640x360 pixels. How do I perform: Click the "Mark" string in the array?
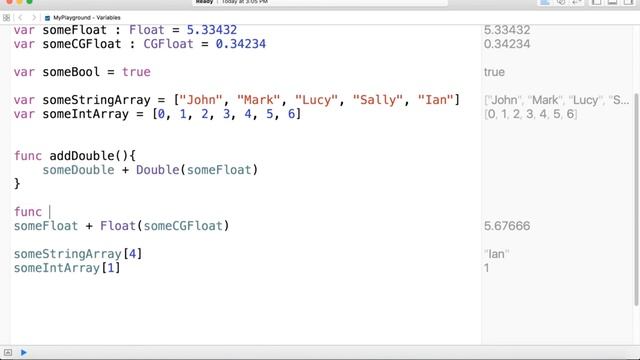pyautogui.click(x=259, y=100)
